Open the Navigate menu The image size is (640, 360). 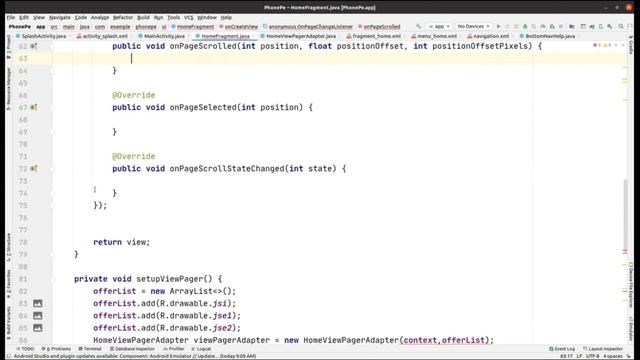60,18
